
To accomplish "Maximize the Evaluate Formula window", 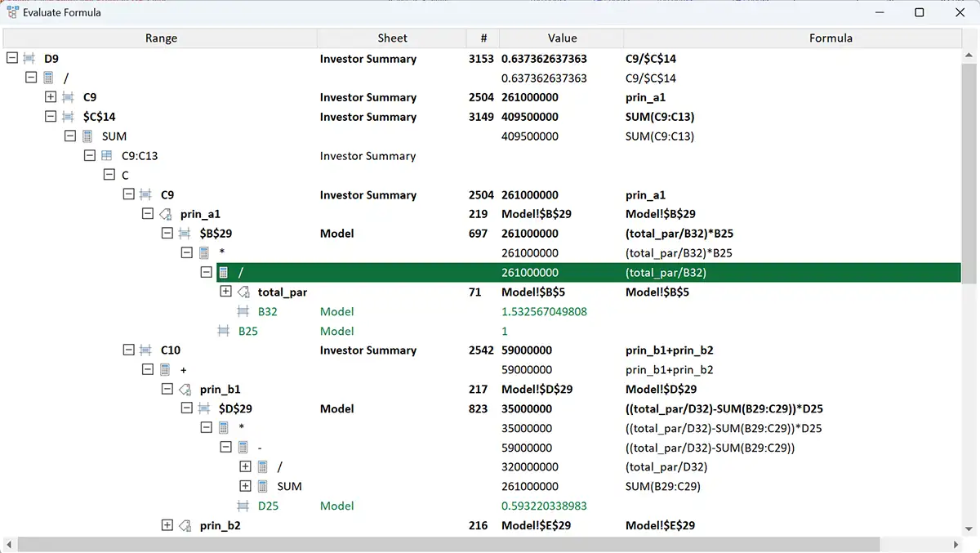I will [x=920, y=12].
